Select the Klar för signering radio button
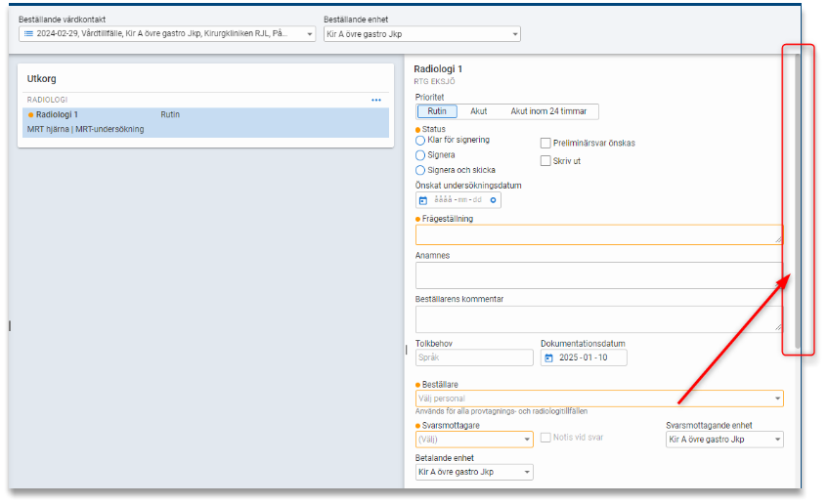 (x=420, y=141)
